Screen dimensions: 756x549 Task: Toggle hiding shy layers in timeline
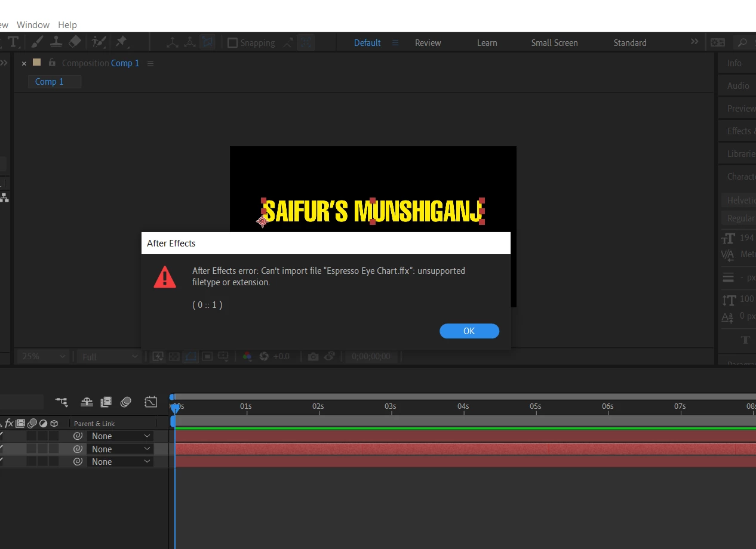point(87,402)
